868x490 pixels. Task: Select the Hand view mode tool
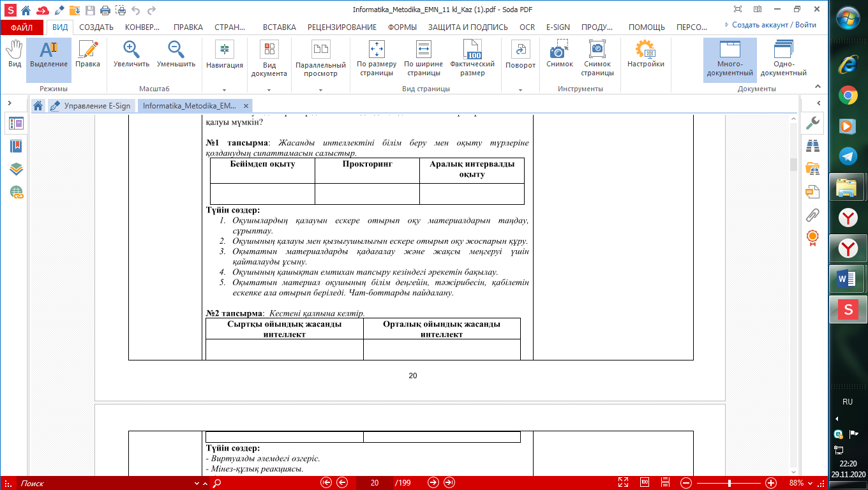tap(14, 55)
